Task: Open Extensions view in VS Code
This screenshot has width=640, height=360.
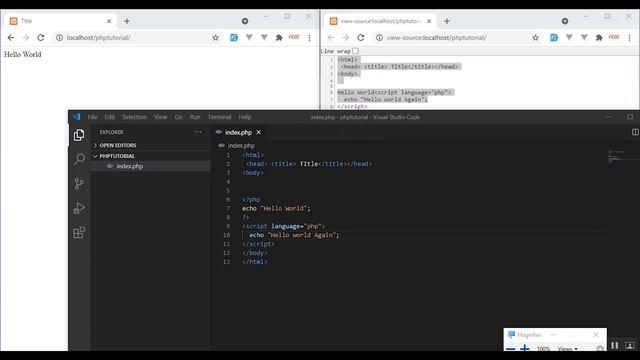Action: (x=79, y=233)
